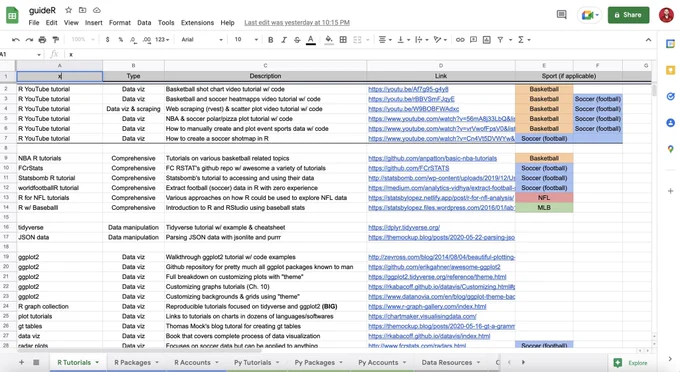The image size is (680, 372).
Task: Open the fill color picker
Action: pos(329,40)
